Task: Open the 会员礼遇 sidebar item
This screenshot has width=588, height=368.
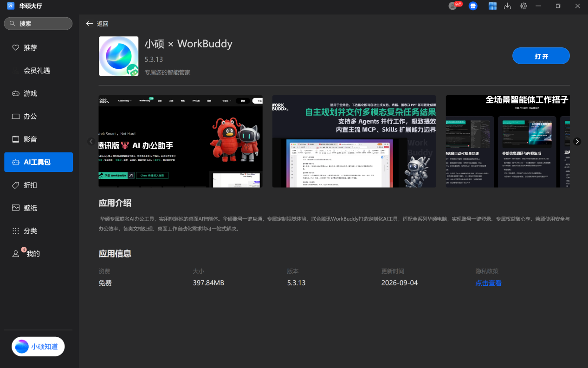Action: click(39, 71)
